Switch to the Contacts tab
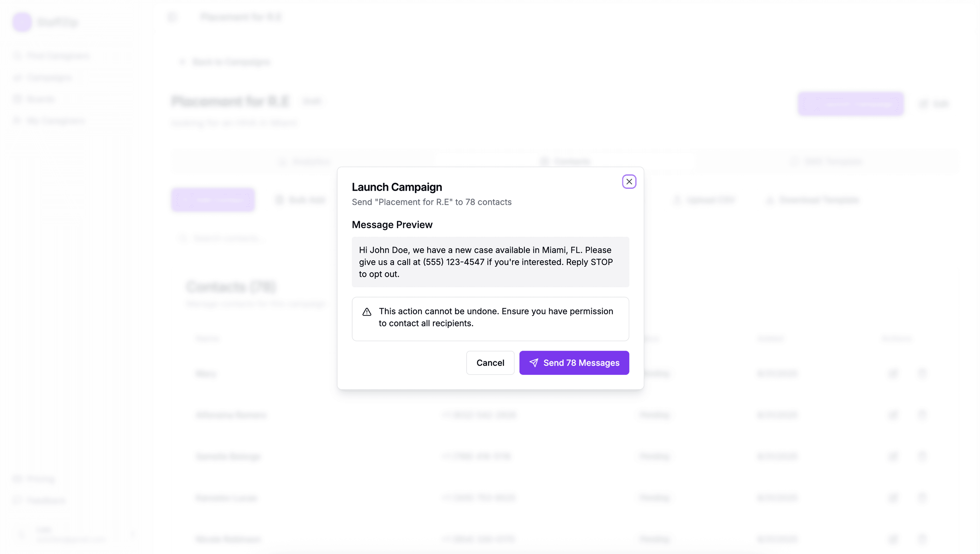The image size is (980, 554). click(566, 161)
